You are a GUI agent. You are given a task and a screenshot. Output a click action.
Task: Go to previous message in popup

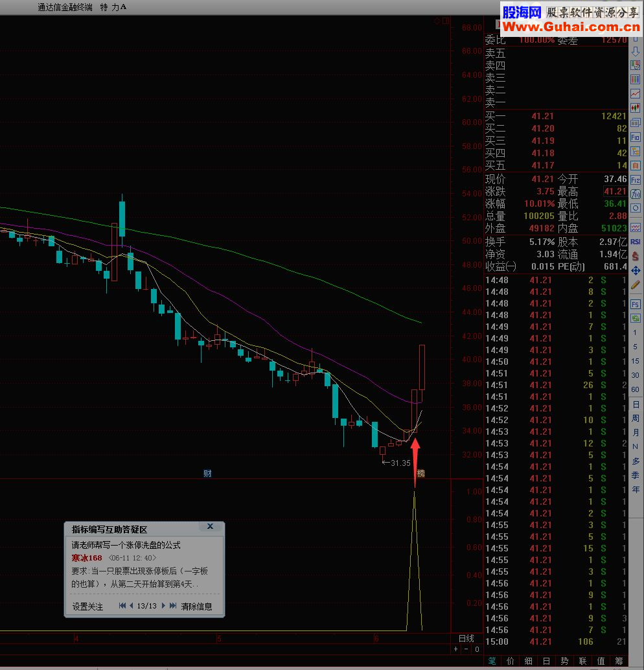pyautogui.click(x=131, y=605)
